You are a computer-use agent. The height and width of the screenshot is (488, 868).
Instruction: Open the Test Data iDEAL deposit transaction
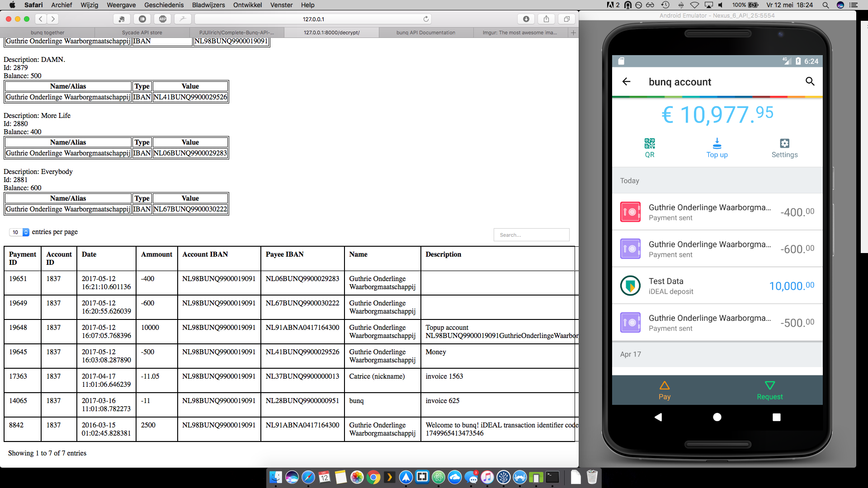click(717, 286)
